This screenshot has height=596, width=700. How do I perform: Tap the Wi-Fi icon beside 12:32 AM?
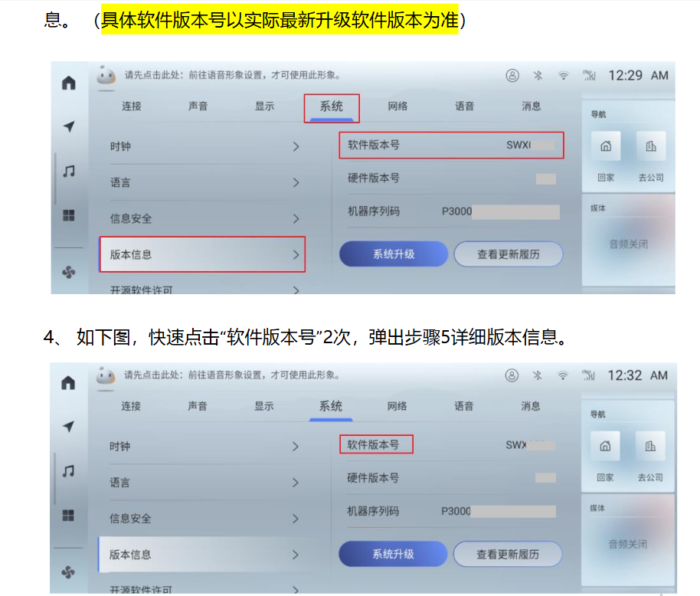point(562,375)
